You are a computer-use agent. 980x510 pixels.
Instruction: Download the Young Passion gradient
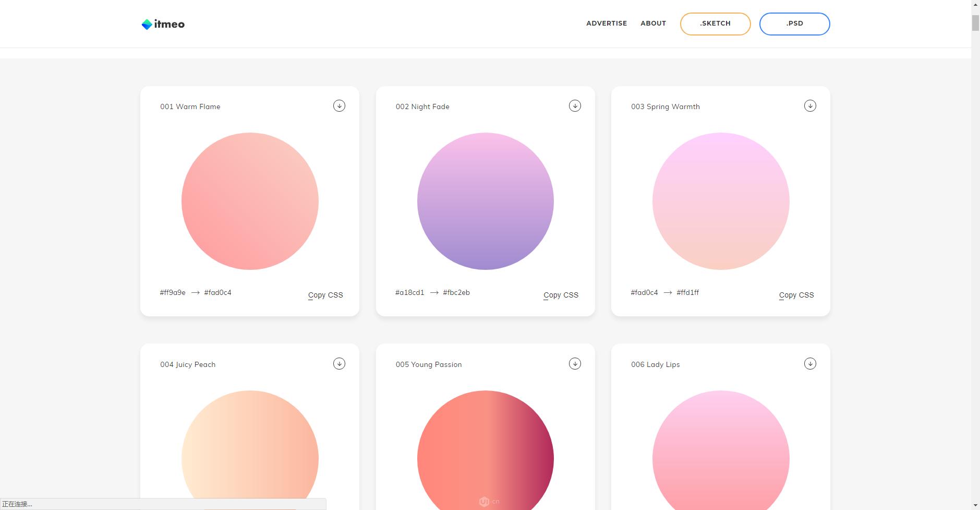tap(575, 364)
